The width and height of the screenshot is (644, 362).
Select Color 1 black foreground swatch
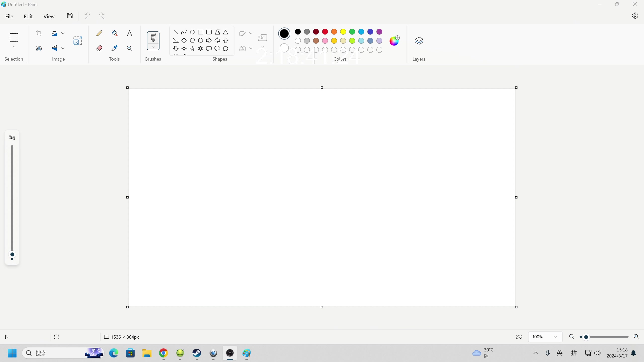[284, 33]
